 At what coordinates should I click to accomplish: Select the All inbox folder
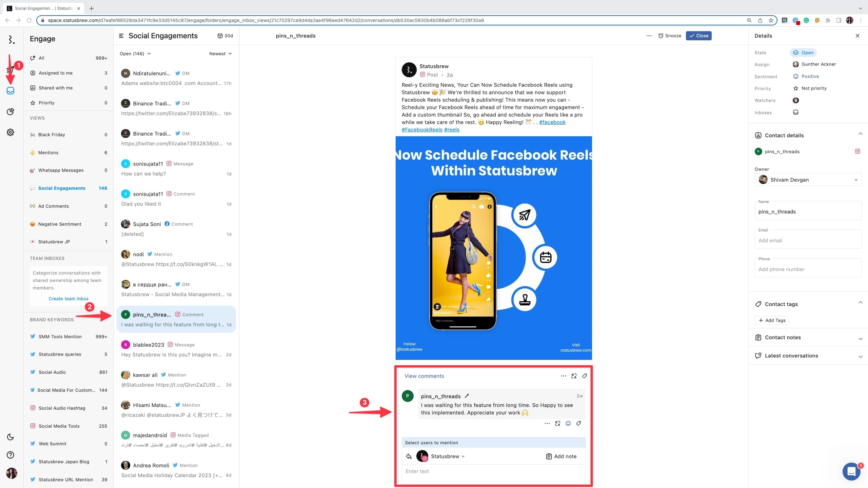pyautogui.click(x=68, y=58)
